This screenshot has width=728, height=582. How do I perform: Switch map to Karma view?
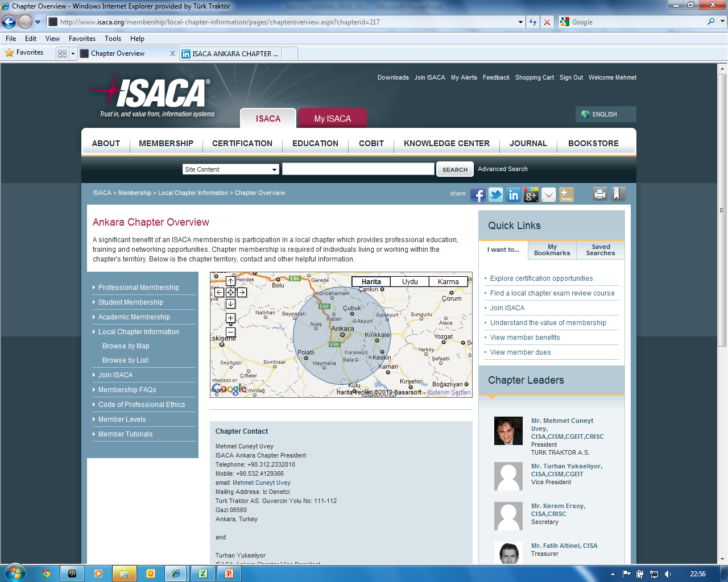(448, 281)
